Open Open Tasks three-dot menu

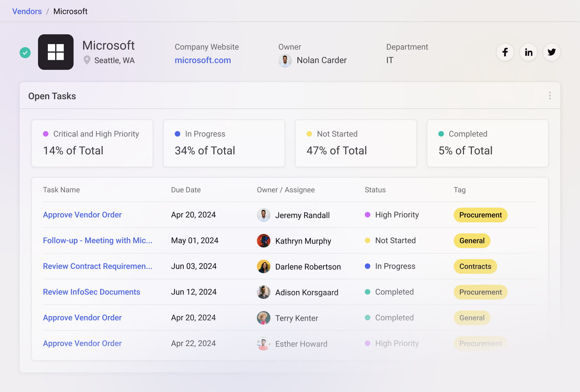click(x=550, y=96)
